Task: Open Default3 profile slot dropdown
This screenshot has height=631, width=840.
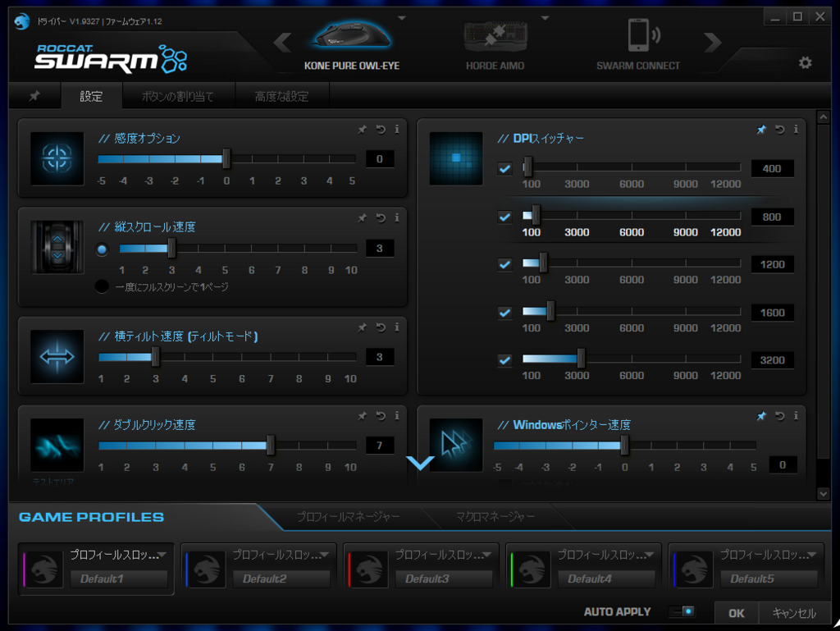Action: click(x=487, y=555)
